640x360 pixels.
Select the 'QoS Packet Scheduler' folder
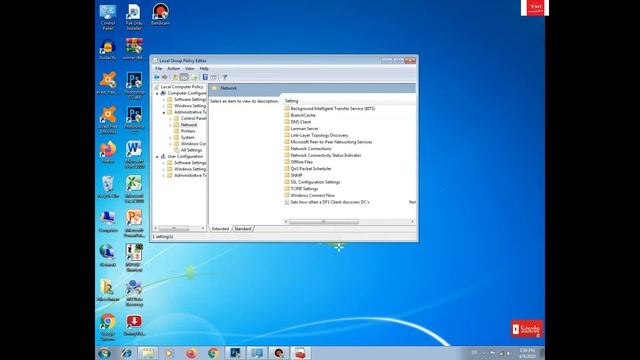pos(308,169)
